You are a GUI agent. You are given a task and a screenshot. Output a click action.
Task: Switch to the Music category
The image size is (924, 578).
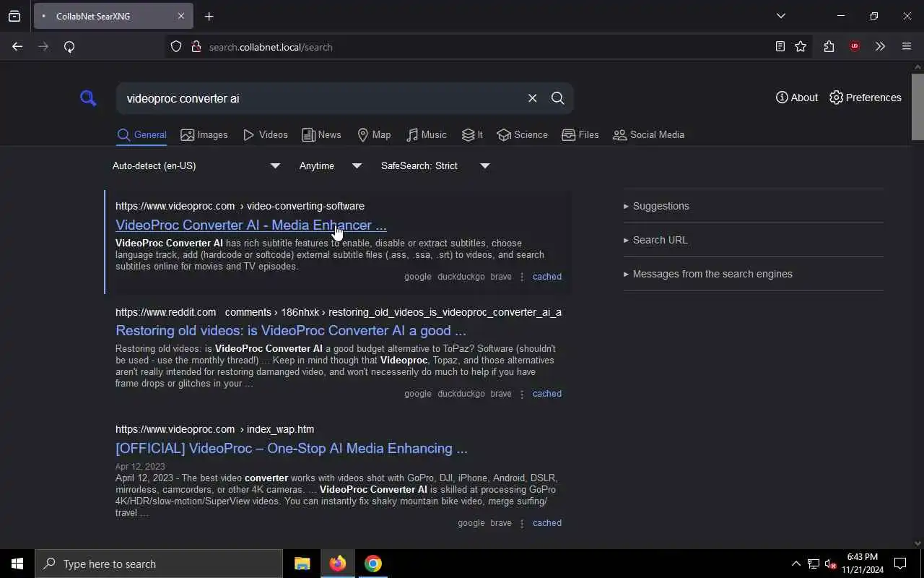point(427,135)
